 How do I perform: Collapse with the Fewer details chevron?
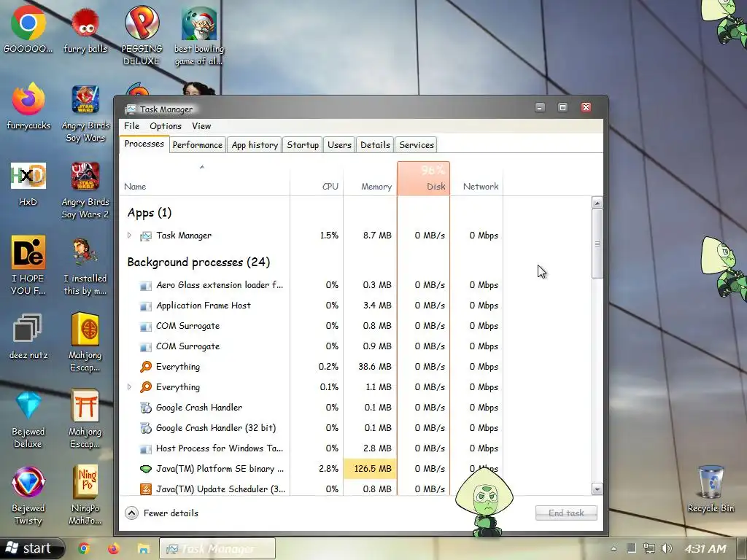pyautogui.click(x=131, y=513)
